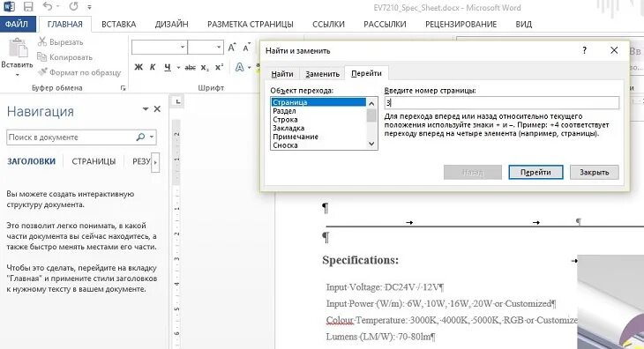Open the font size dropdown

219,48
